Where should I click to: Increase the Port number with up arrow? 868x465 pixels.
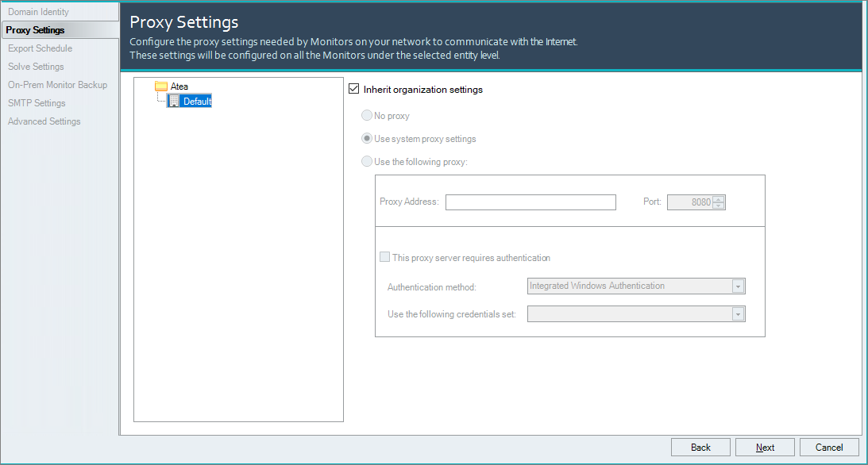pyautogui.click(x=719, y=199)
